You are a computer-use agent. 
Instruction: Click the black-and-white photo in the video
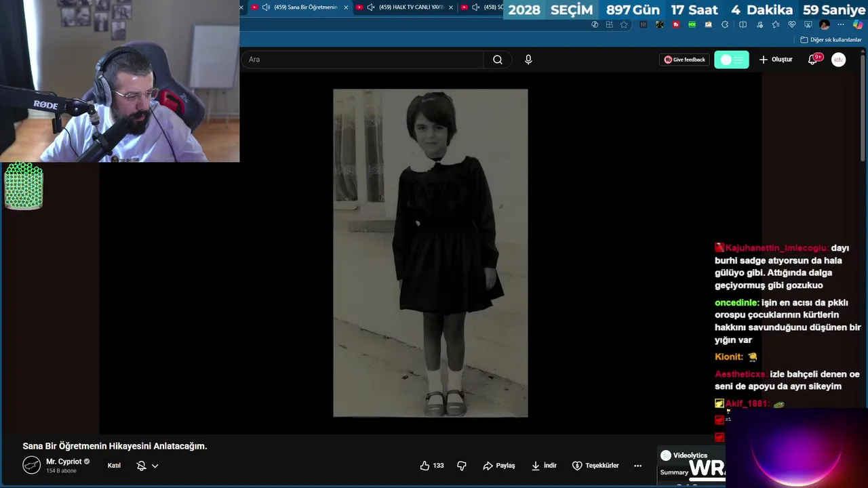430,253
